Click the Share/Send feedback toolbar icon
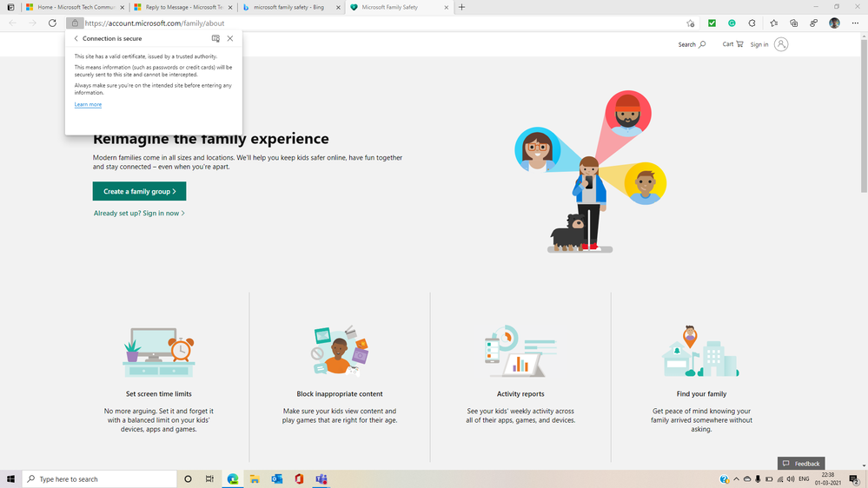Viewport: 868px width, 488px height. click(x=814, y=23)
